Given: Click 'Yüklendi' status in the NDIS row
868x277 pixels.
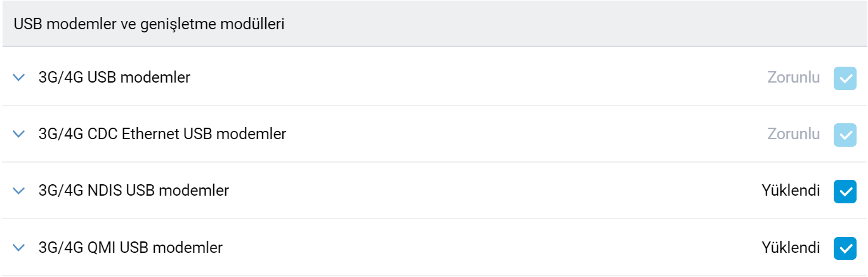Looking at the screenshot, I should tap(791, 191).
